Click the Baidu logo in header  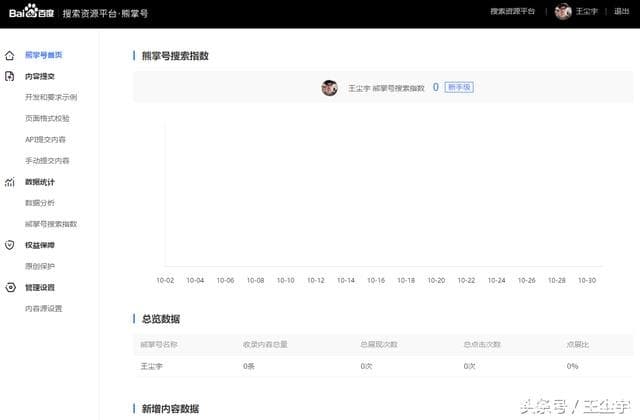[31, 11]
